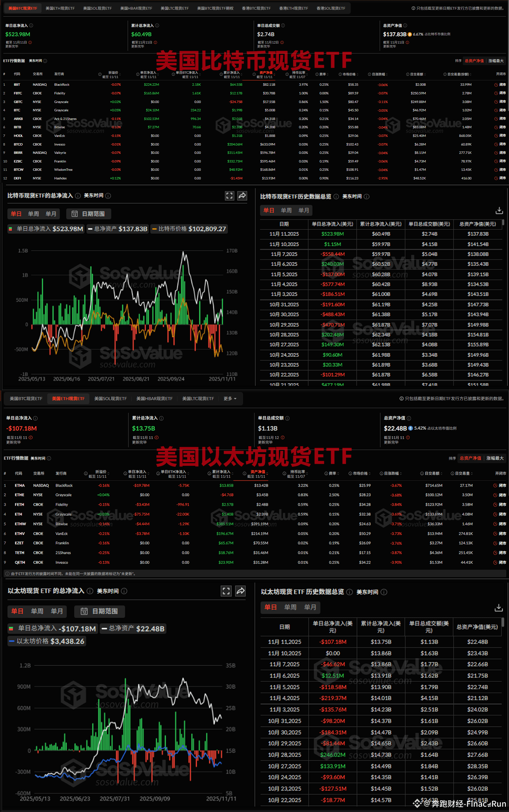Toggle 以太坊价格 legend series on chart
The image size is (509, 812).
pos(47,641)
